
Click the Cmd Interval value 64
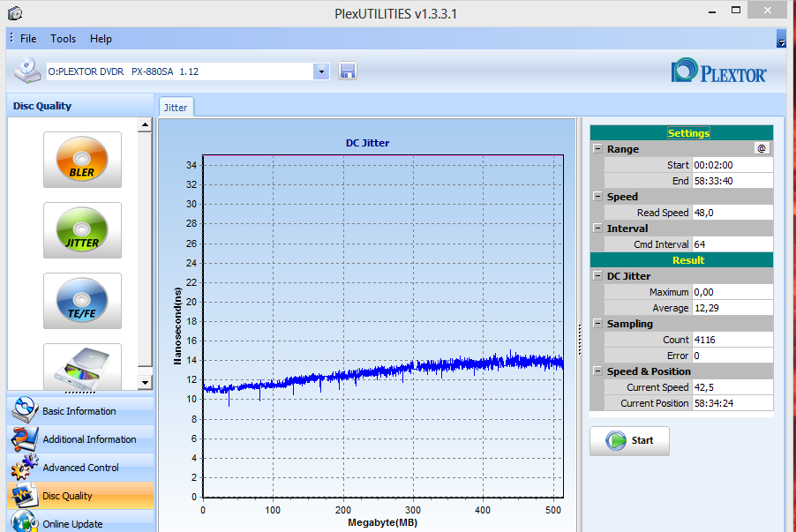point(732,244)
